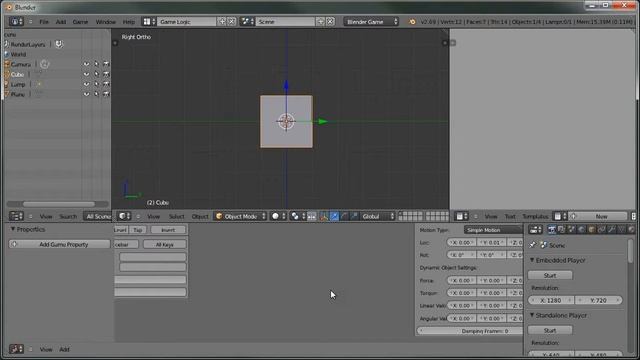Switch to the Scene properties tab icon
This screenshot has height=360, width=640.
571,230
